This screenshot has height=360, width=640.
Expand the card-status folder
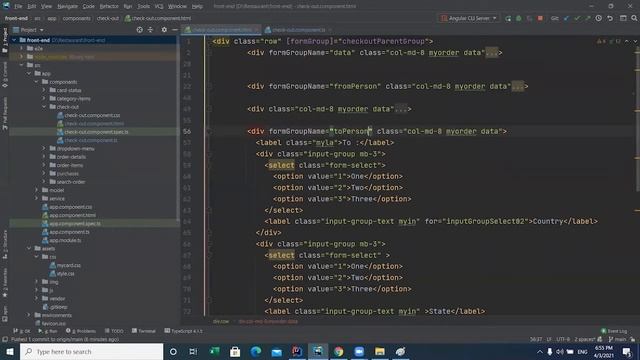[x=44, y=90]
